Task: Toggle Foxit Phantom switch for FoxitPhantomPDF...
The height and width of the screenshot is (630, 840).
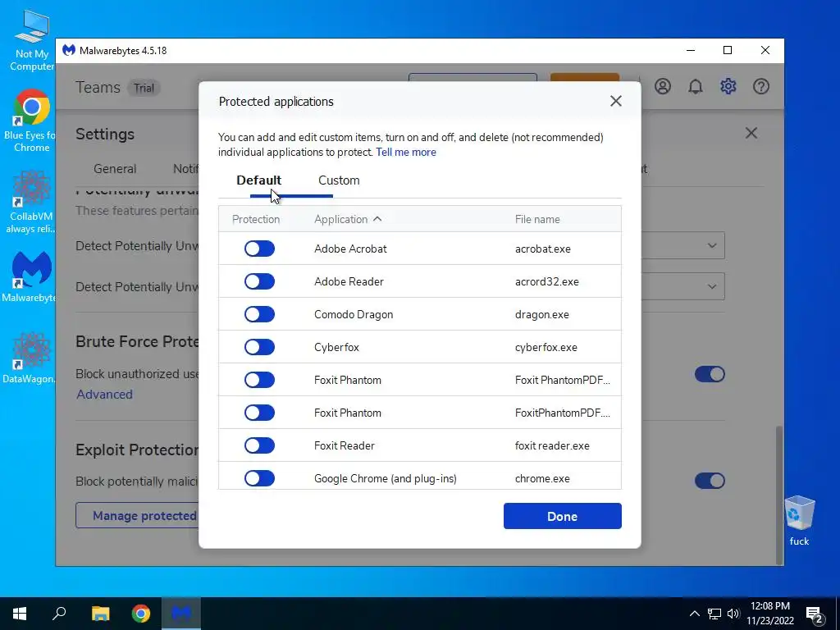Action: tap(259, 413)
